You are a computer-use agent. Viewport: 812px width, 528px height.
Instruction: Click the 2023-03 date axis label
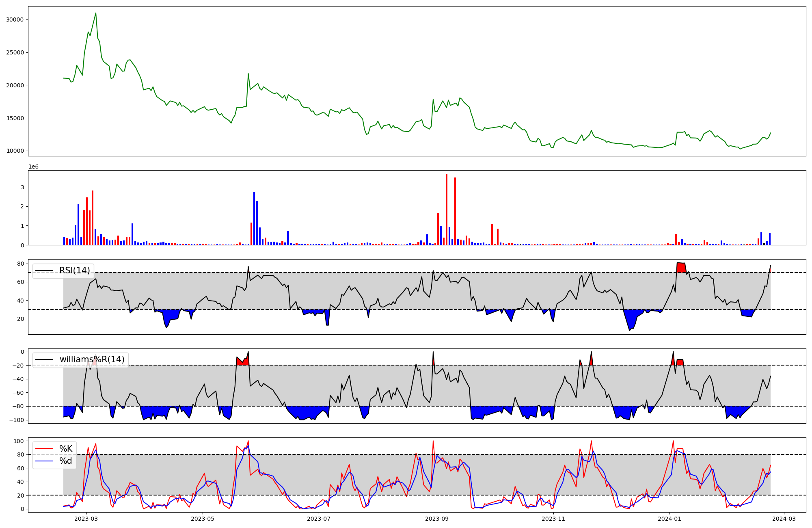(x=86, y=519)
